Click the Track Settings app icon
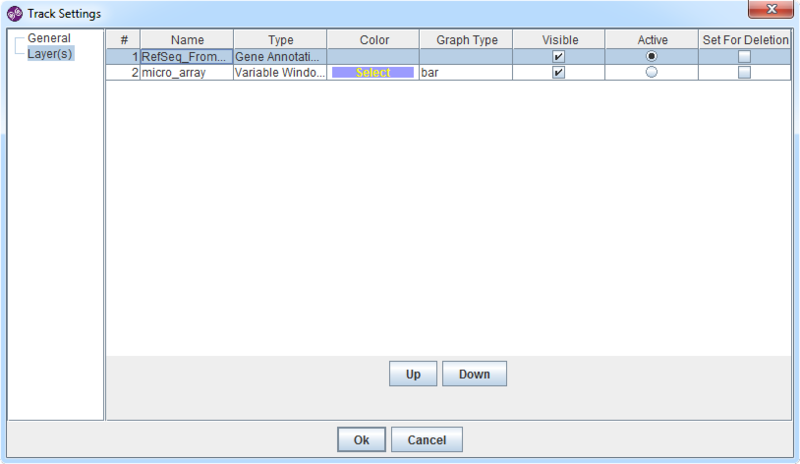Screen dimensions: 800x464 click(14, 14)
